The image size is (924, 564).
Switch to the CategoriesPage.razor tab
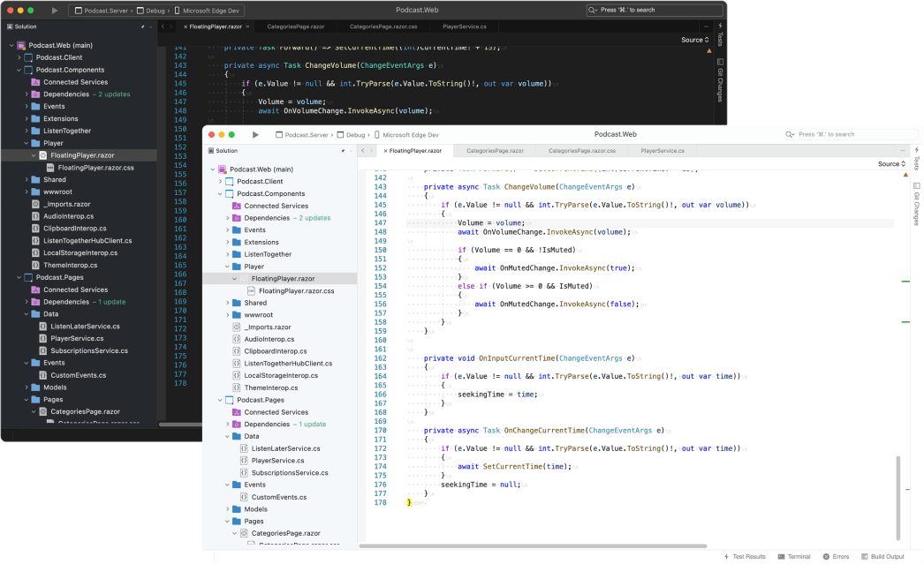(495, 151)
